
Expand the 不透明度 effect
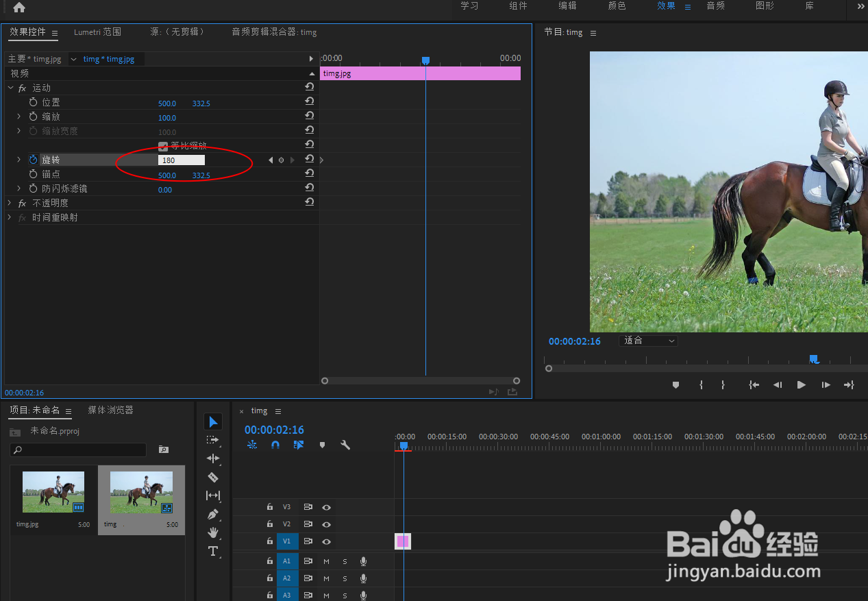(10, 203)
